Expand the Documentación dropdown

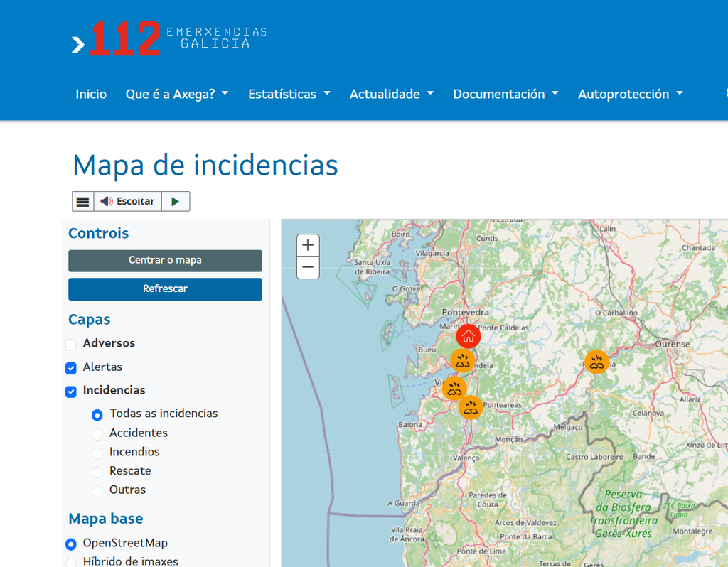[x=505, y=94]
